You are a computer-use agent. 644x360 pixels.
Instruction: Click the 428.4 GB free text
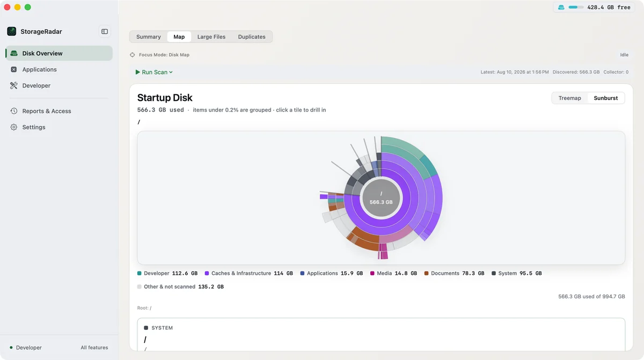(609, 8)
